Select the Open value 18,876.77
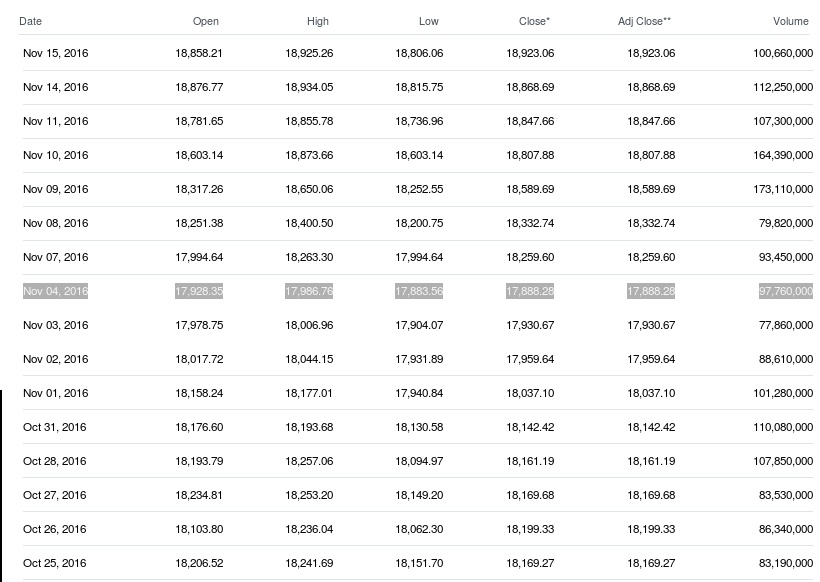Image resolution: width=820 pixels, height=582 pixels. tap(199, 87)
